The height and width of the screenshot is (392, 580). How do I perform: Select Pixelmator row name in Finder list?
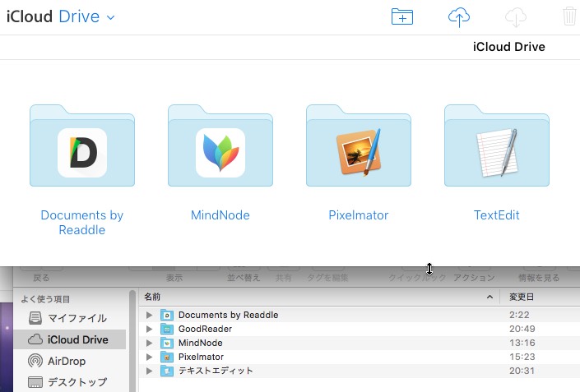(x=201, y=357)
